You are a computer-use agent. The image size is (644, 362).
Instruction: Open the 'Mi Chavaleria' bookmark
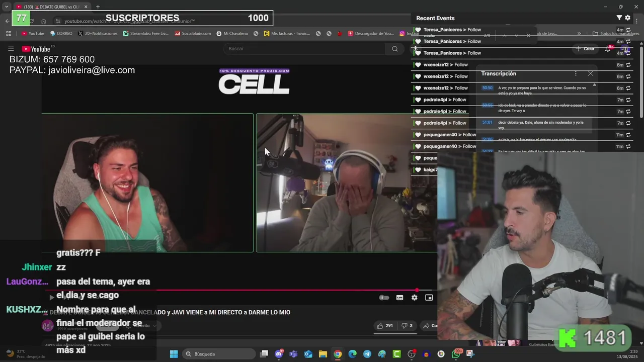click(x=232, y=34)
